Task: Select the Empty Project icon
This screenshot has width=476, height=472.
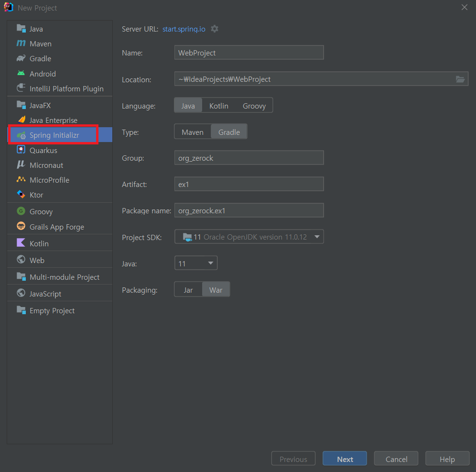Action: click(21, 310)
